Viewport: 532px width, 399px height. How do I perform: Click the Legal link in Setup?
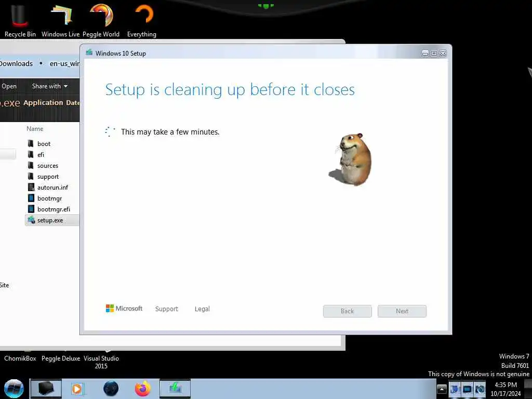(202, 309)
